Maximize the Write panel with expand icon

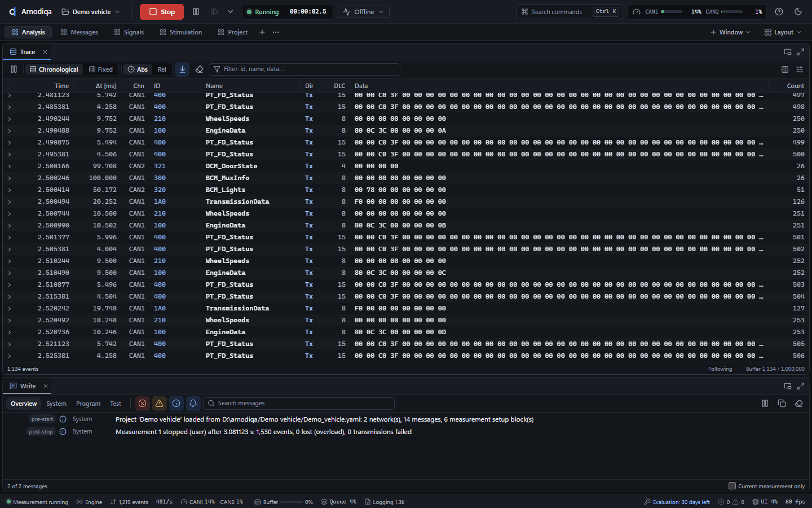pos(801,386)
